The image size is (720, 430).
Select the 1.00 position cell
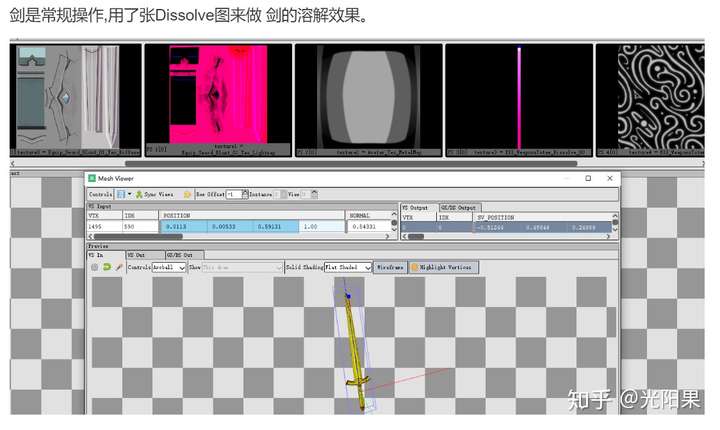coord(321,226)
